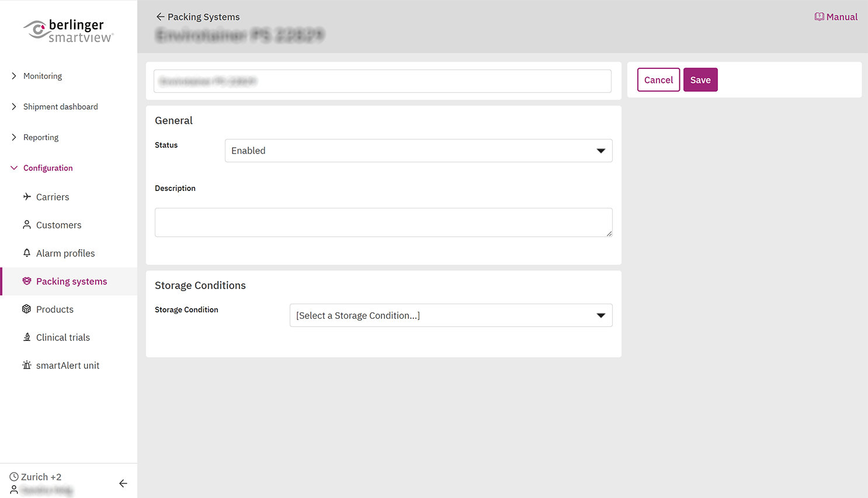Click the Packing systems box icon
The image size is (868, 498).
coord(27,281)
